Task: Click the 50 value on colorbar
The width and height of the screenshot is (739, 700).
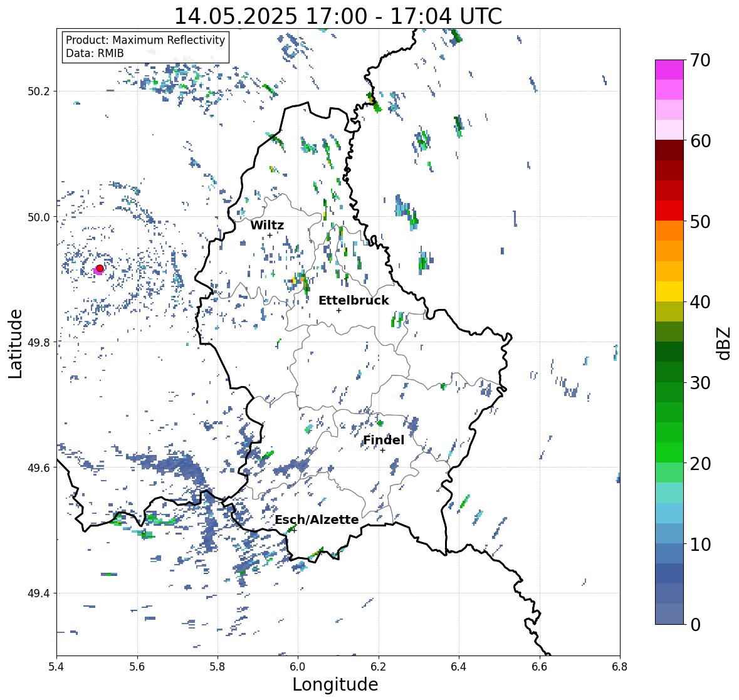Action: (700, 221)
